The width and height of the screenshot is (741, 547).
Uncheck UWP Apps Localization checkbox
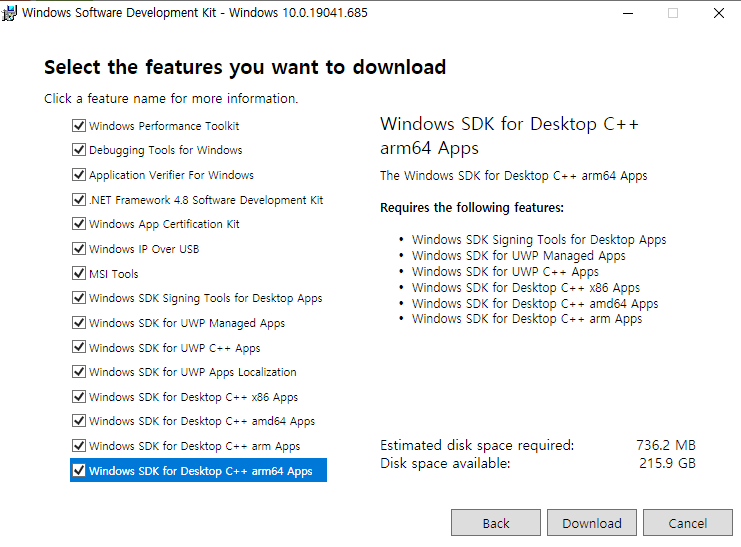point(79,372)
